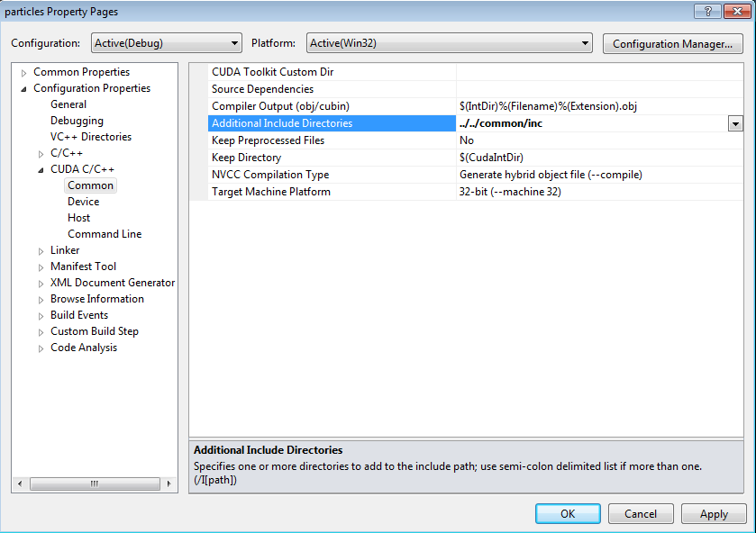
Task: Click the tree horizontal scrollbar thumb
Action: pos(95,483)
